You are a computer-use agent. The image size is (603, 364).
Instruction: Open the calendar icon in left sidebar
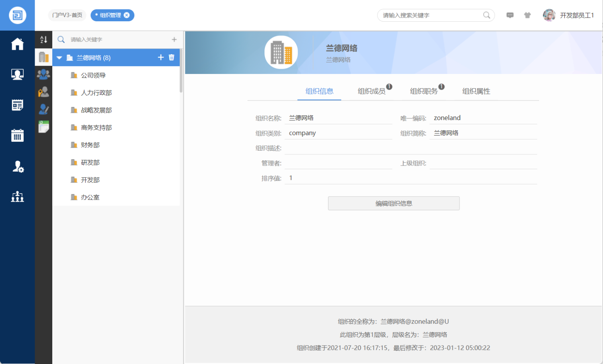pos(17,135)
